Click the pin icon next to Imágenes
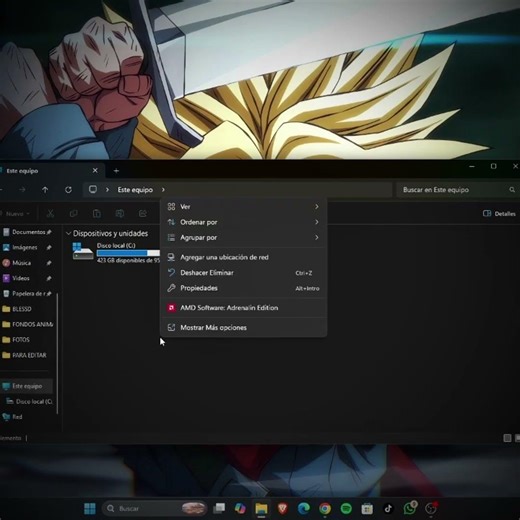Screen dimensions: 520x520 click(49, 247)
